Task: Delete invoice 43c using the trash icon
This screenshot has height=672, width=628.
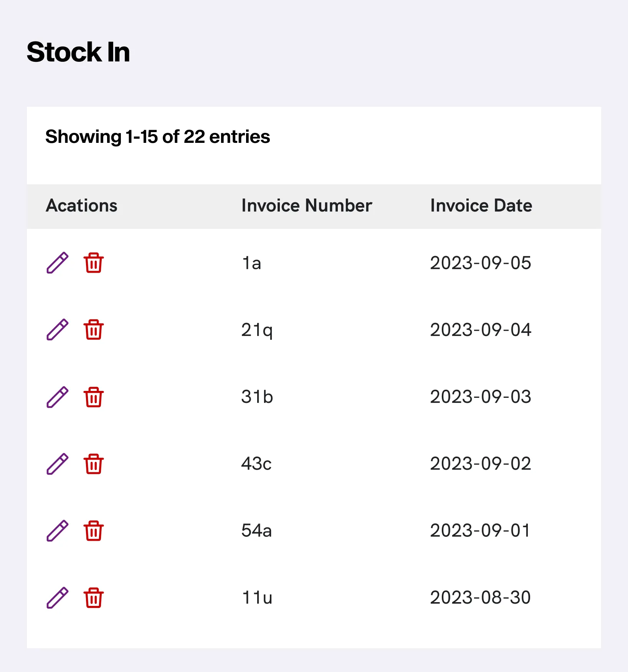Action: pyautogui.click(x=94, y=464)
